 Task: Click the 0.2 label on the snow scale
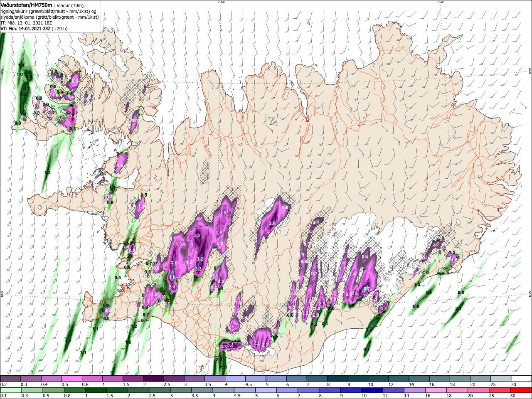(4, 384)
